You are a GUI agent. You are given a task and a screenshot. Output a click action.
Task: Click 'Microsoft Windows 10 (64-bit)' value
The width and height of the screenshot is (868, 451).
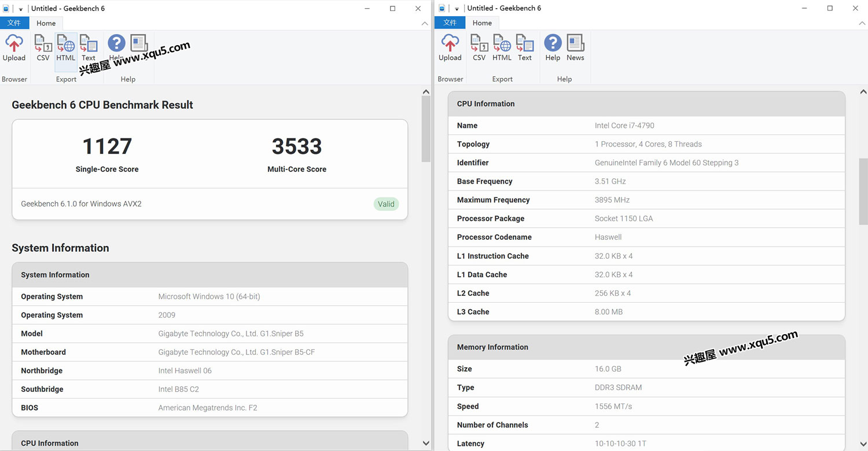209,296
